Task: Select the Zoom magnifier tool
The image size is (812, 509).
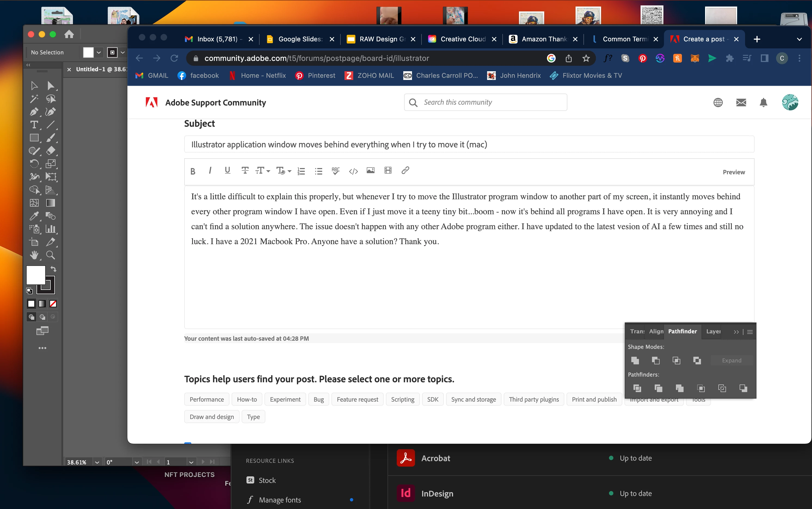Action: point(51,255)
